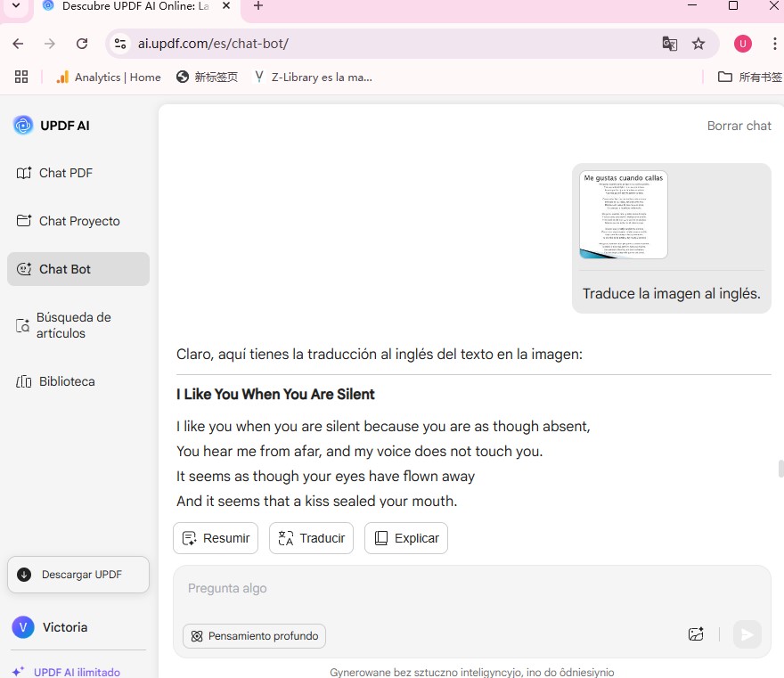Screen dimensions: 784x678
Task: Open Chat PDF in sidebar
Action: [x=55, y=173]
